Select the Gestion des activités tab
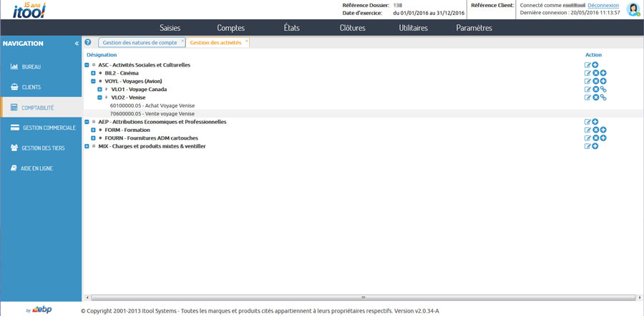The height and width of the screenshot is (316, 644). [215, 42]
